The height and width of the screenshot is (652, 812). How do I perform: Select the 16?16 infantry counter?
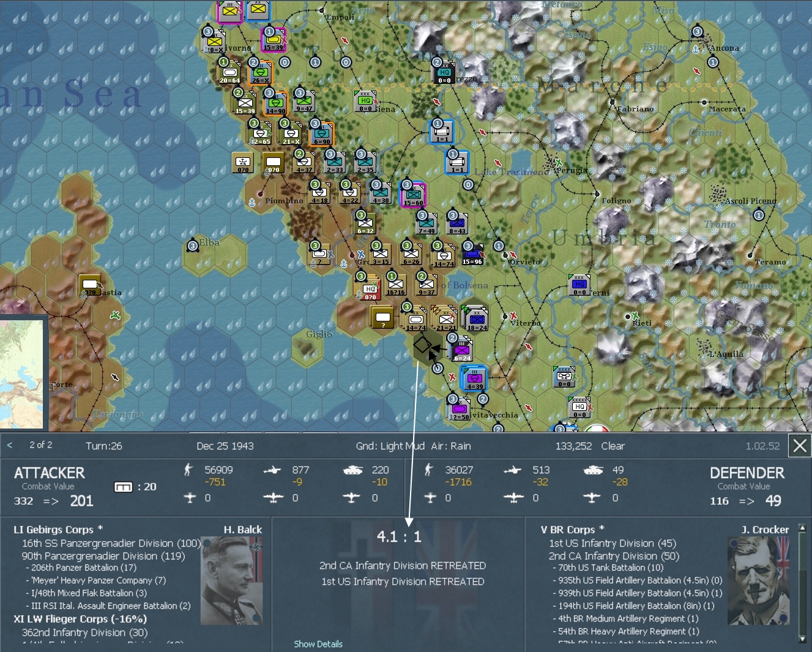(x=396, y=285)
